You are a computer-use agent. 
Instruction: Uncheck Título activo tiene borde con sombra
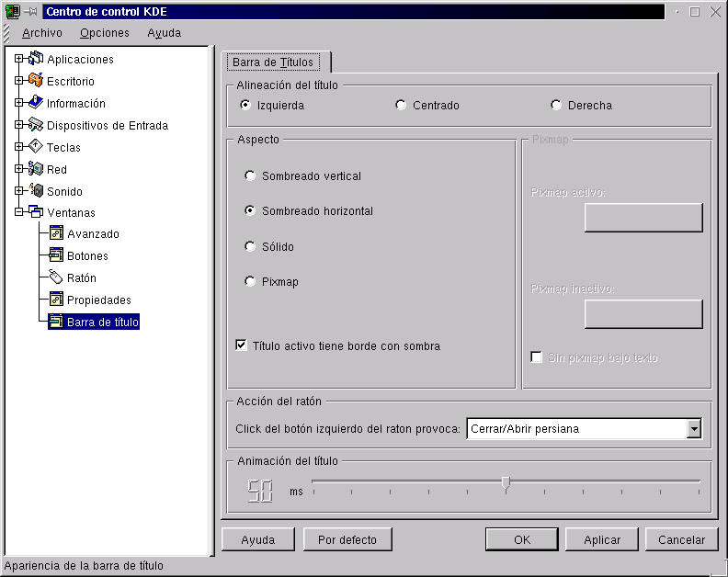coord(242,346)
